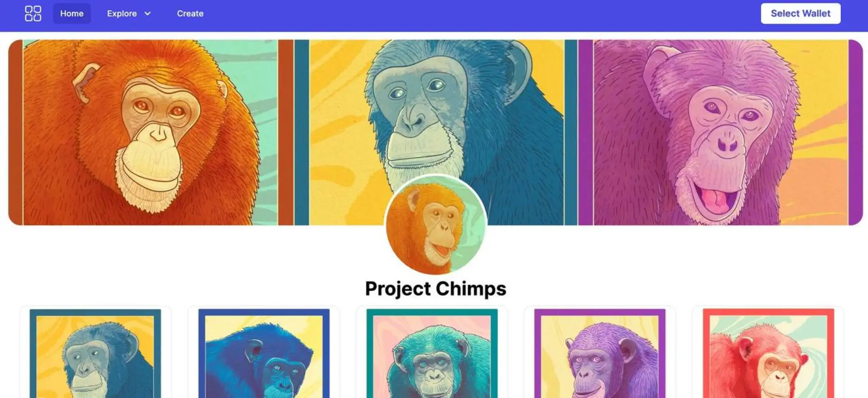Screen dimensions: 868x398
Task: Open the circular orange chimp avatar
Action: point(435,225)
